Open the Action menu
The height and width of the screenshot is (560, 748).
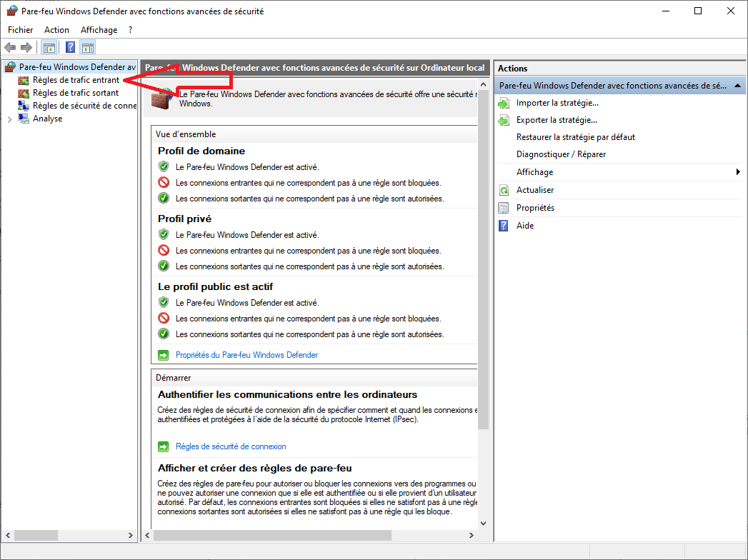click(56, 29)
